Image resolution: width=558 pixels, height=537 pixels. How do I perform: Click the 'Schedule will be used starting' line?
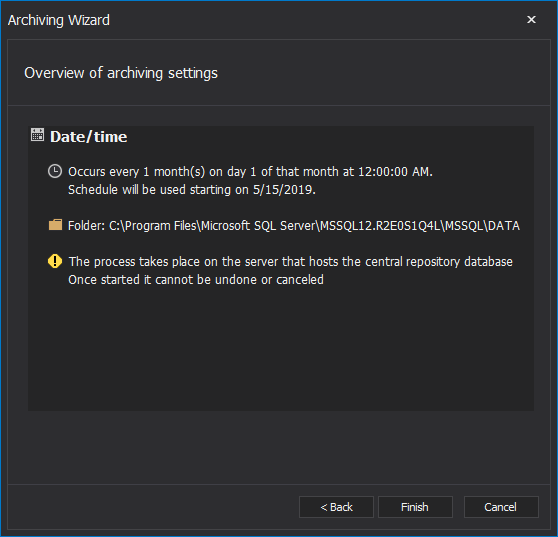tap(192, 190)
